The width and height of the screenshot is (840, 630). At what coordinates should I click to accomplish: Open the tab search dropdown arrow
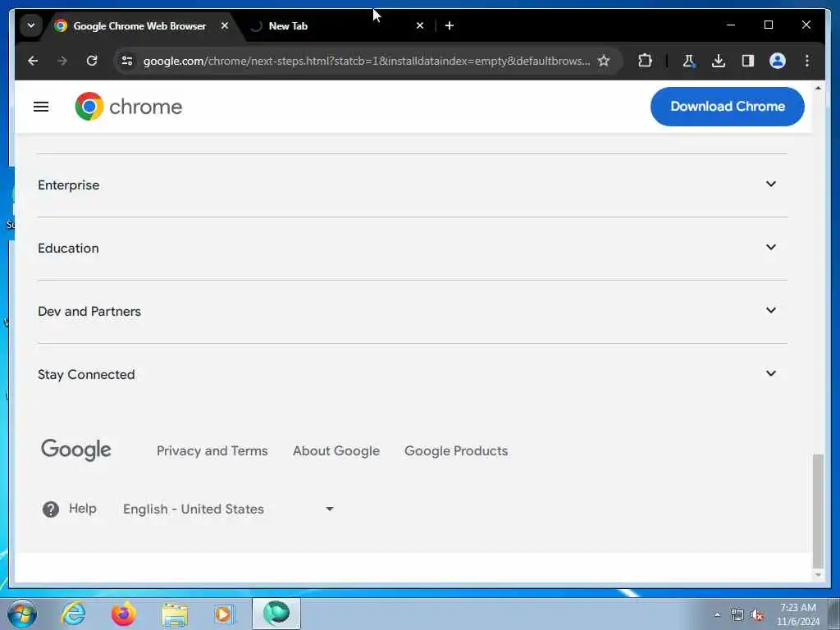[x=31, y=25]
